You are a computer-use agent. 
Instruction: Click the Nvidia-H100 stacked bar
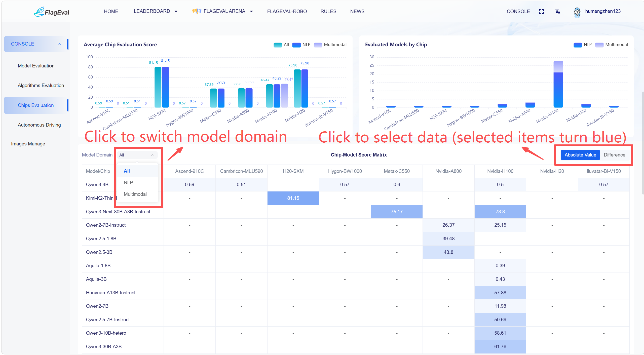click(x=558, y=84)
